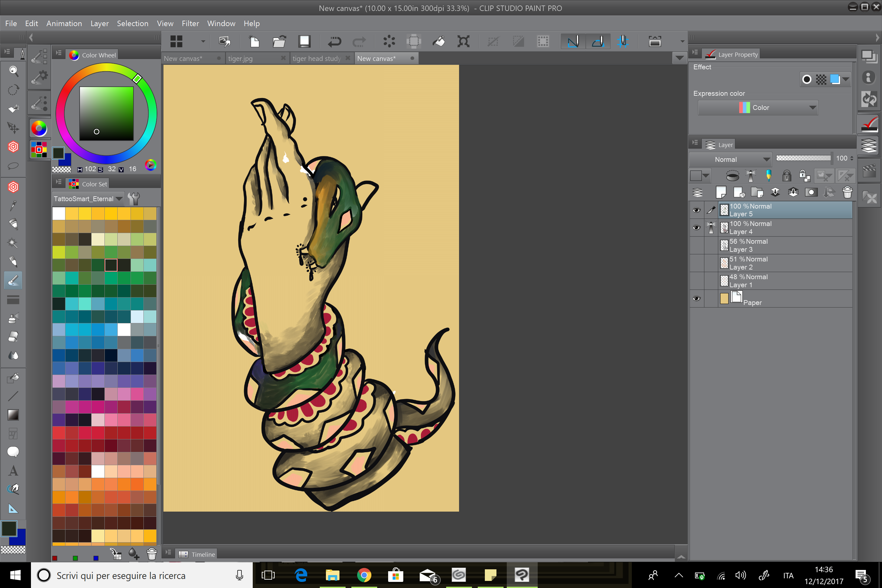Click the Undo arrow in command bar
The height and width of the screenshot is (588, 882).
point(334,41)
